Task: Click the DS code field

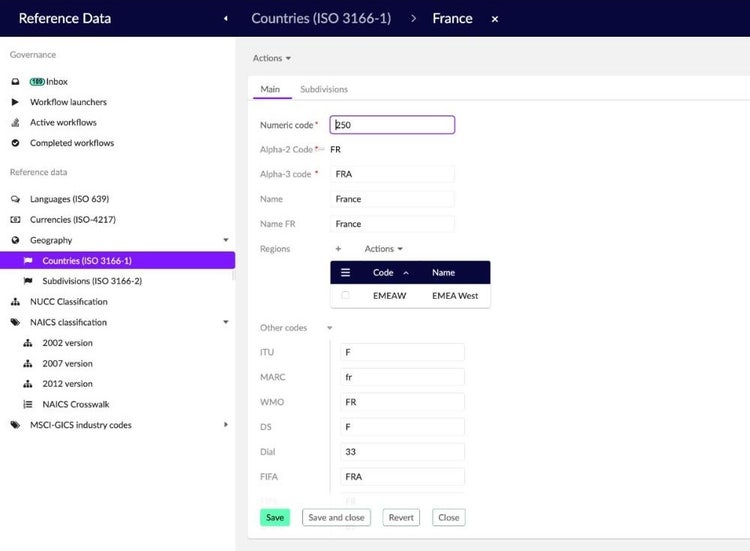Action: point(402,427)
